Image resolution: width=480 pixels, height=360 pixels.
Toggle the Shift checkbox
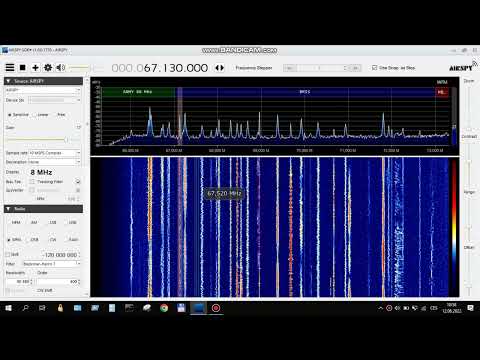(x=8, y=254)
